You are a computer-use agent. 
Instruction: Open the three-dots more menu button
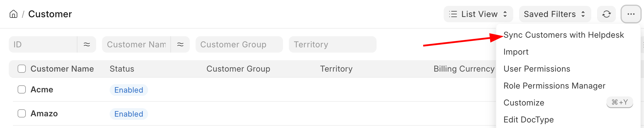coord(631,14)
